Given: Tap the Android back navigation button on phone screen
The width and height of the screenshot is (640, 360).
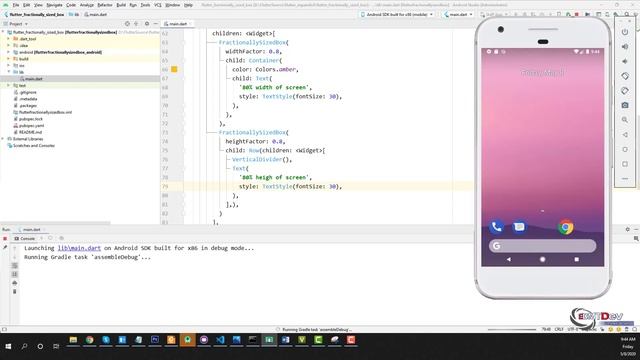Looking at the screenshot, I should point(509,259).
